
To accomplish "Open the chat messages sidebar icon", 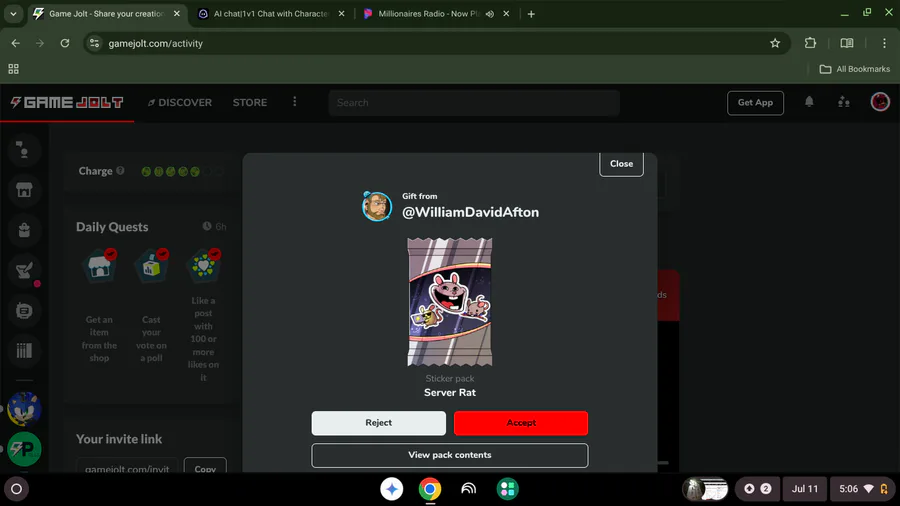I will (24, 310).
